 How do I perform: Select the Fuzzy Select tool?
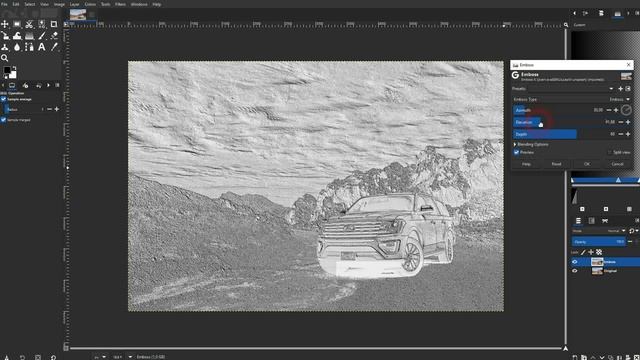(42, 24)
